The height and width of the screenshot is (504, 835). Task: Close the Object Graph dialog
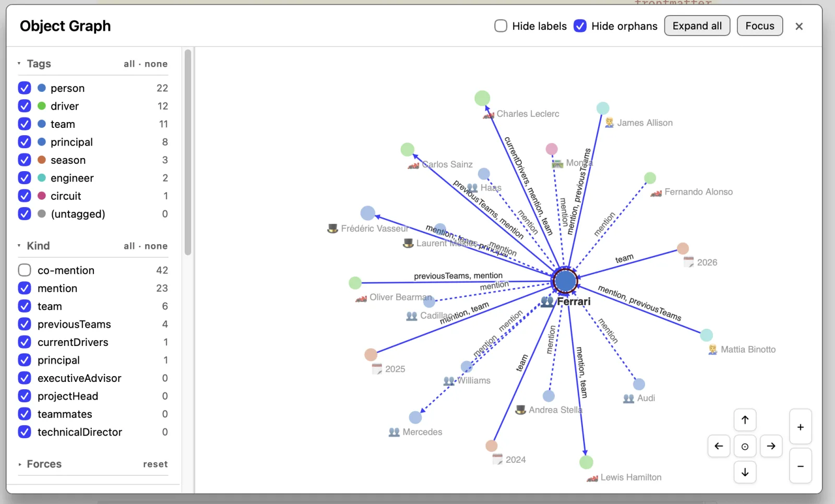tap(799, 26)
